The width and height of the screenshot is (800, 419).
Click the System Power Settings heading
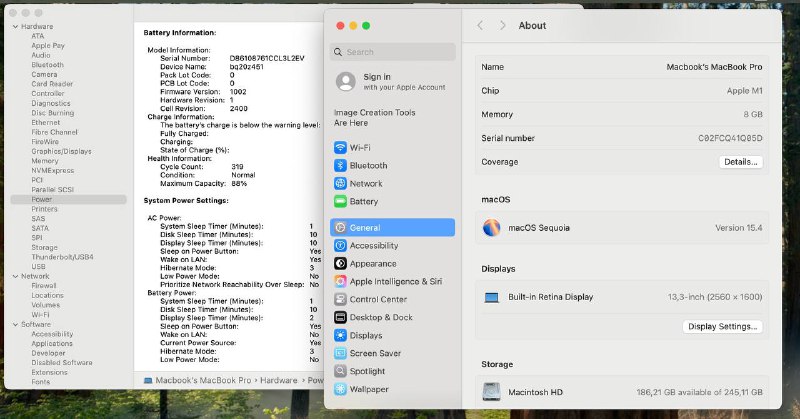click(x=186, y=201)
